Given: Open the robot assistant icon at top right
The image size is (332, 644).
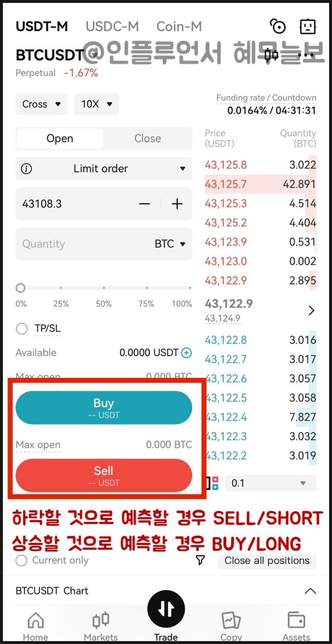Looking at the screenshot, I should [x=308, y=27].
